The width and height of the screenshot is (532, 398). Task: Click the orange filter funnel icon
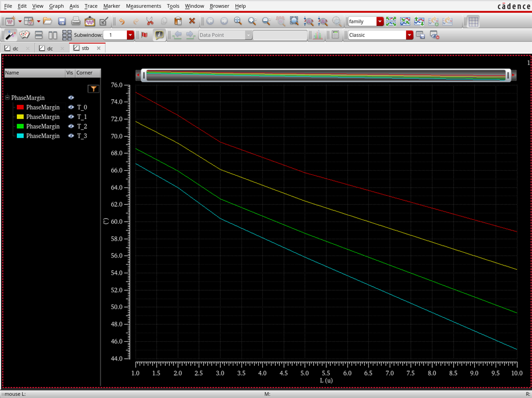(x=93, y=89)
